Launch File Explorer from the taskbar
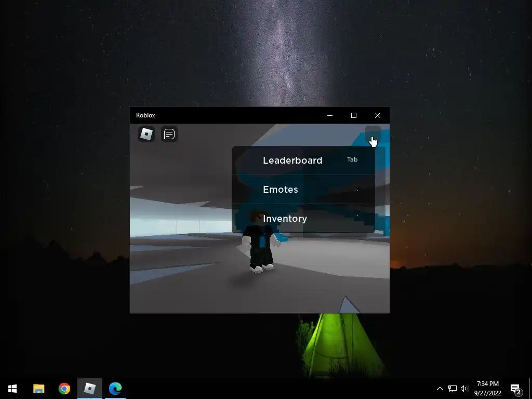Screen dimensions: 532x399 (x=38, y=389)
